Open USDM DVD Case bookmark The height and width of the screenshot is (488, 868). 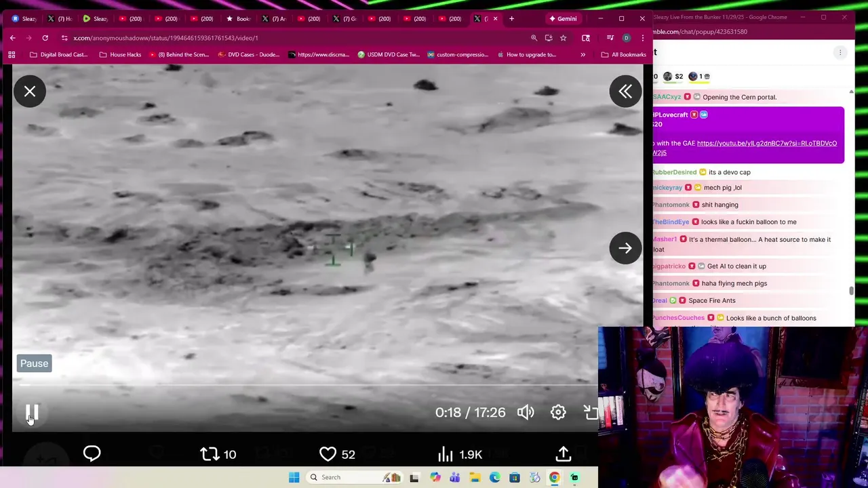coord(389,55)
